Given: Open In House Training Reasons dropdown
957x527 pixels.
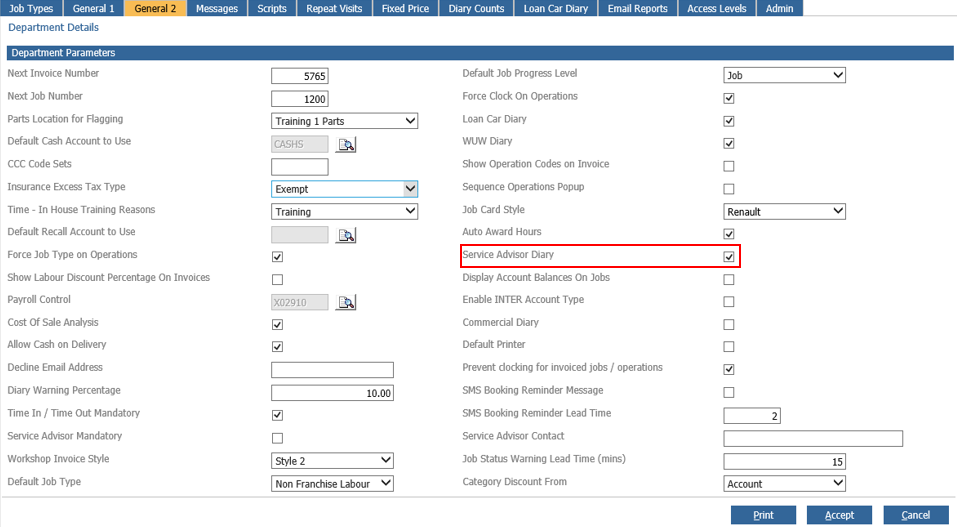Looking at the screenshot, I should [344, 211].
